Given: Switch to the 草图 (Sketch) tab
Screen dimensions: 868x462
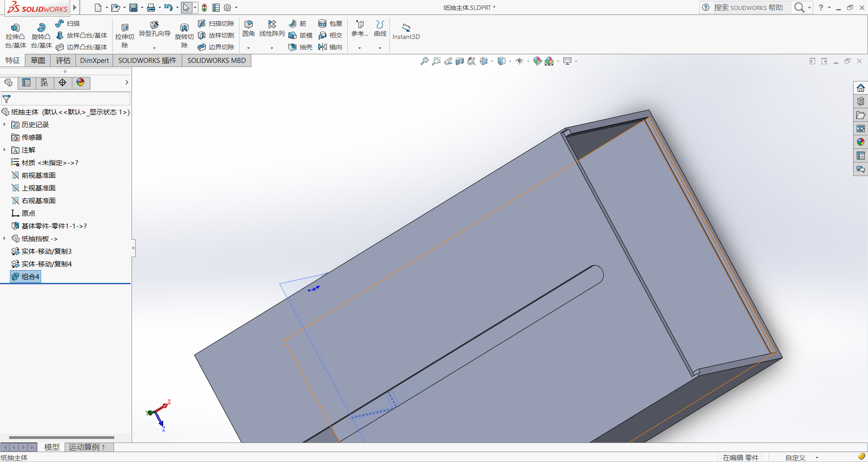Looking at the screenshot, I should [38, 61].
